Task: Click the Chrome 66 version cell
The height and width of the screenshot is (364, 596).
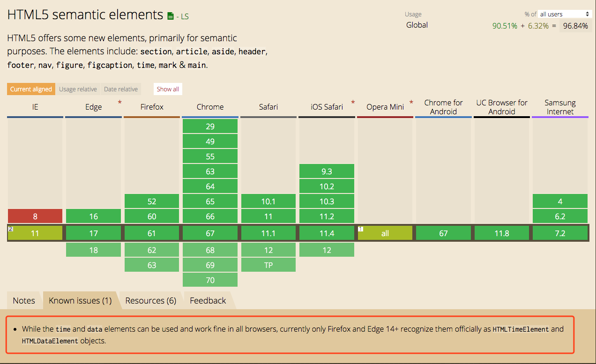Action: [x=210, y=216]
